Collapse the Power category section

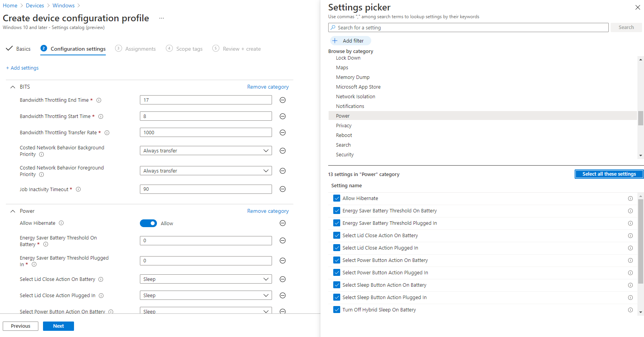coord(13,211)
